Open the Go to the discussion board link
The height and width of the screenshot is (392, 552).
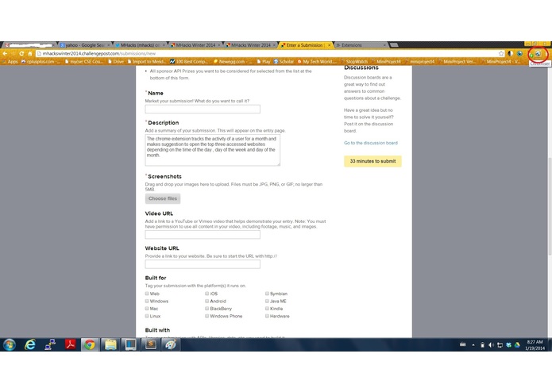(371, 143)
